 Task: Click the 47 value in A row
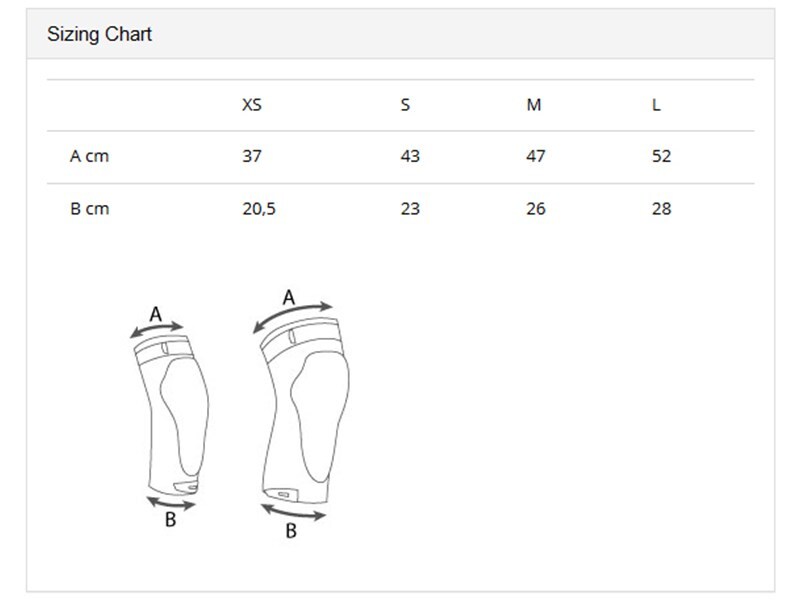click(536, 156)
